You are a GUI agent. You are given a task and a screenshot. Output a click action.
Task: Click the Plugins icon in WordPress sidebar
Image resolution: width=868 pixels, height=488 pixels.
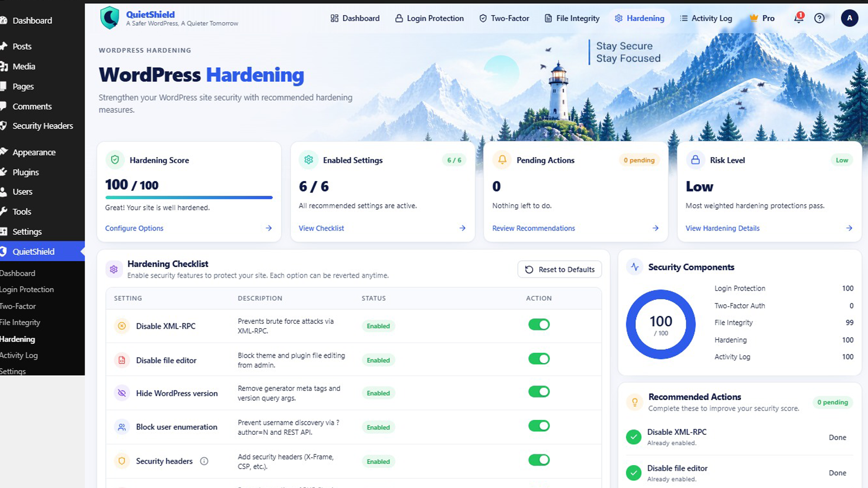click(3, 172)
